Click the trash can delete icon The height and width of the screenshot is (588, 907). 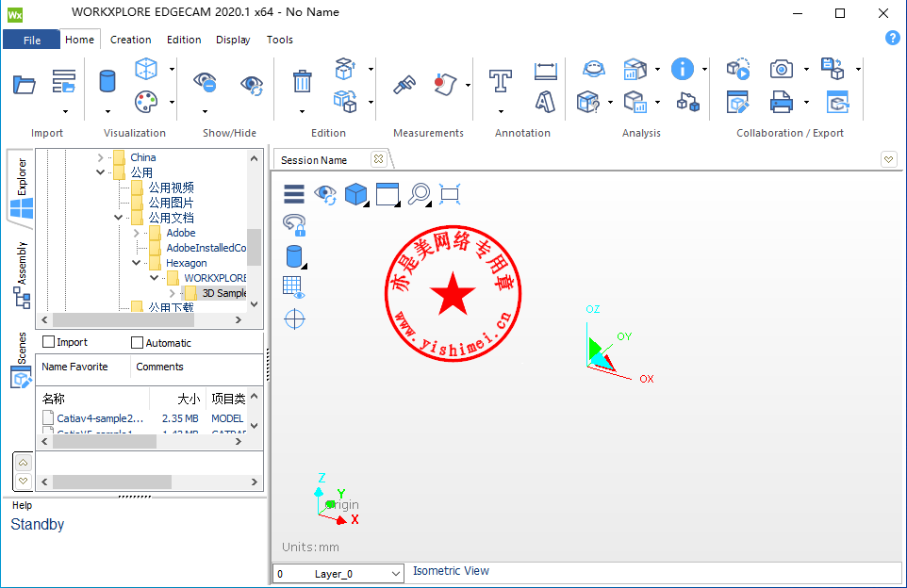[302, 81]
